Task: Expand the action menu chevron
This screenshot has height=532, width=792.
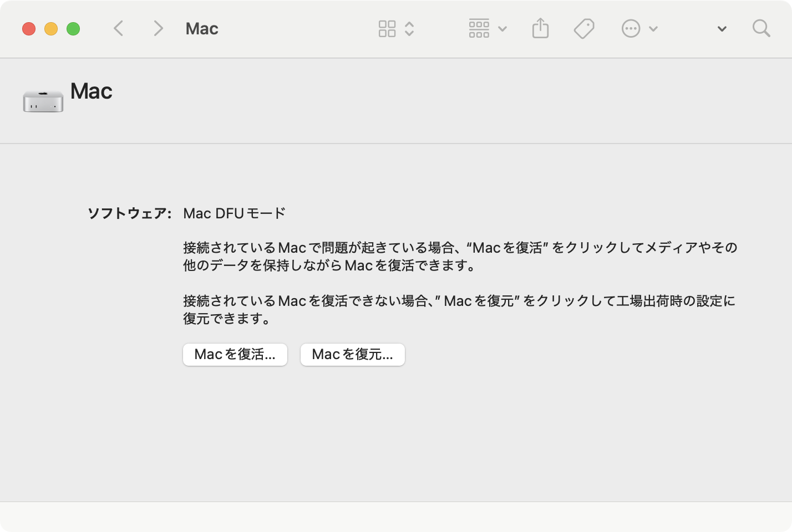Action: tap(653, 29)
